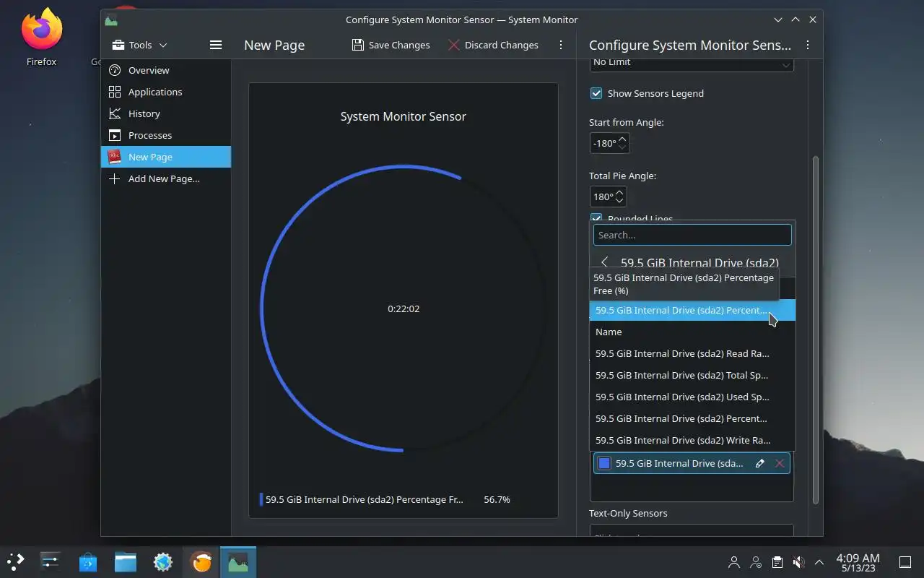The height and width of the screenshot is (578, 924).
Task: Click the Total Pie Angle 180° field
Action: [x=608, y=197]
